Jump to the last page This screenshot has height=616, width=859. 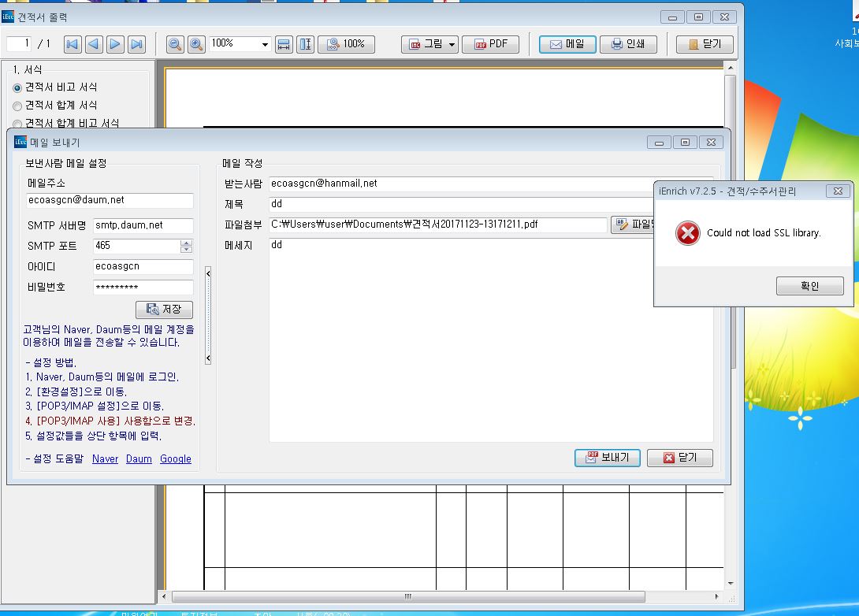(136, 44)
